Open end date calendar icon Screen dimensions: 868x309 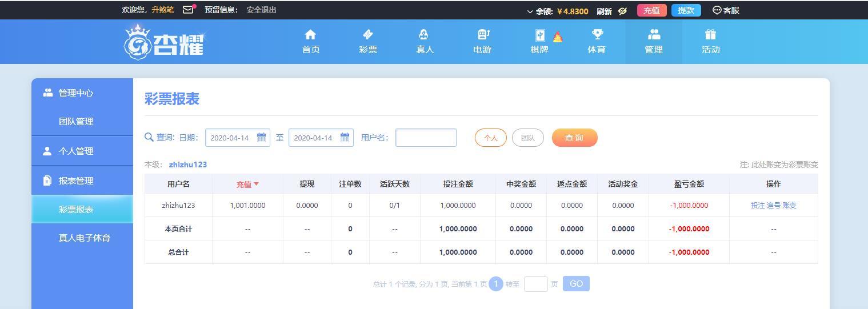(345, 137)
